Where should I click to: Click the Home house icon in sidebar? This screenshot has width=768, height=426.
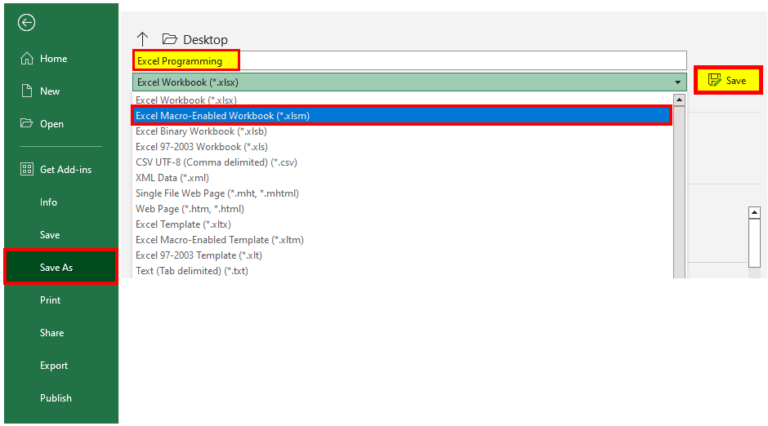(x=27, y=59)
